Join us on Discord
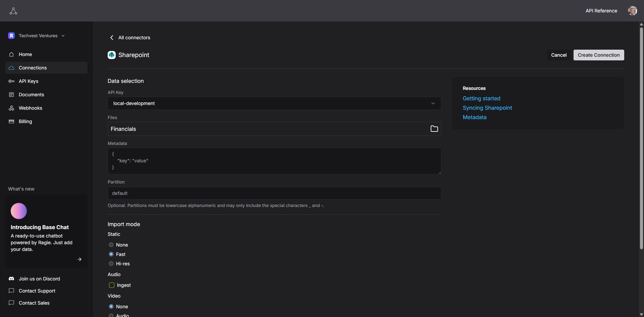The image size is (644, 317). click(39, 279)
